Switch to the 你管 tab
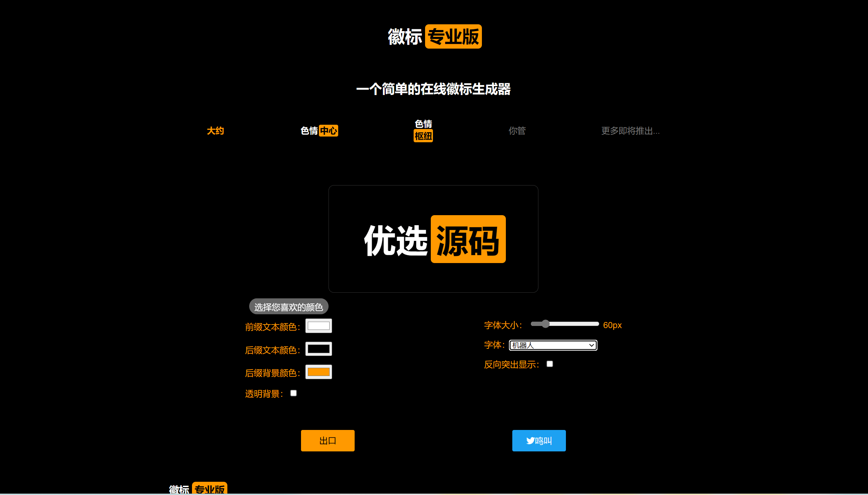This screenshot has height=495, width=868. point(517,131)
